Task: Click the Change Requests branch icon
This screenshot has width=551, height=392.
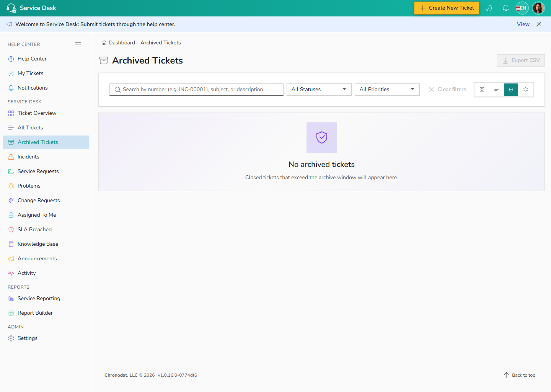Action: (x=11, y=201)
